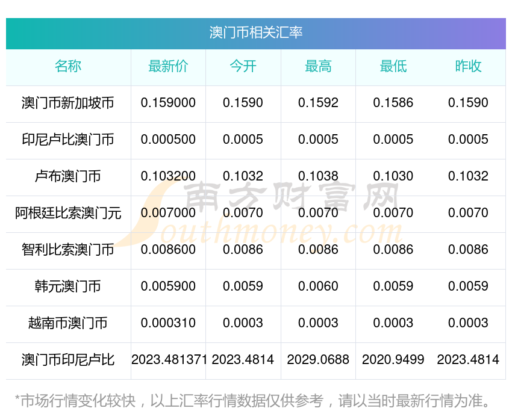This screenshot has height=420, width=512.
Task: Click the 最高 value 0.0060
Action: (x=318, y=286)
